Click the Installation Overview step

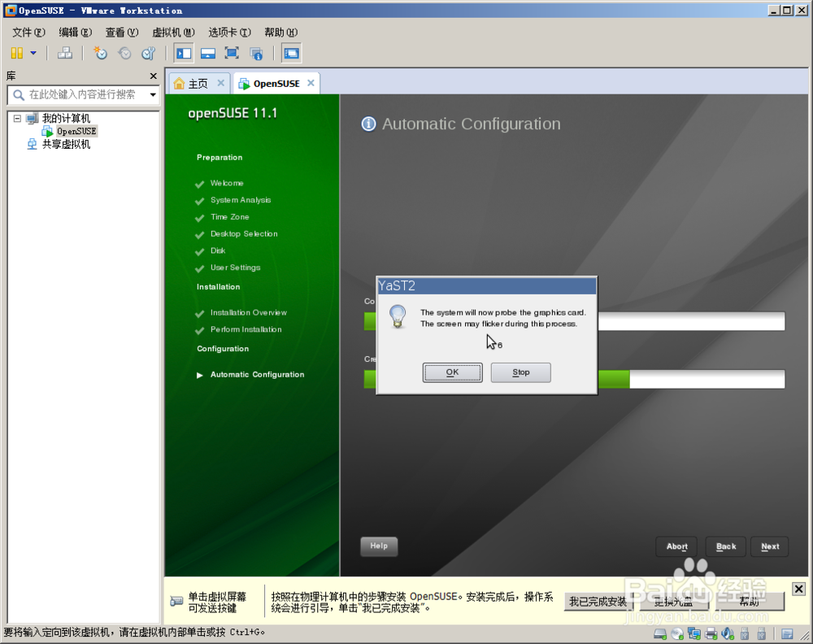pos(248,313)
